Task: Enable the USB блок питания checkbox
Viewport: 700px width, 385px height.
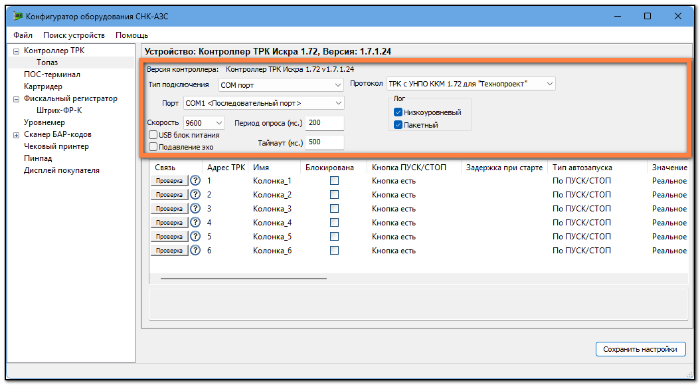Action: pyautogui.click(x=153, y=134)
